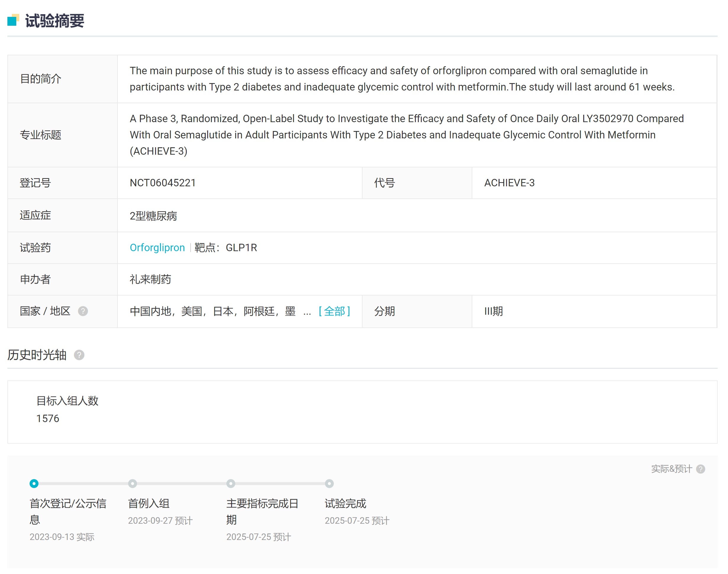The height and width of the screenshot is (574, 728).
Task: Click the 试验摘要 heading text
Action: [x=55, y=21]
